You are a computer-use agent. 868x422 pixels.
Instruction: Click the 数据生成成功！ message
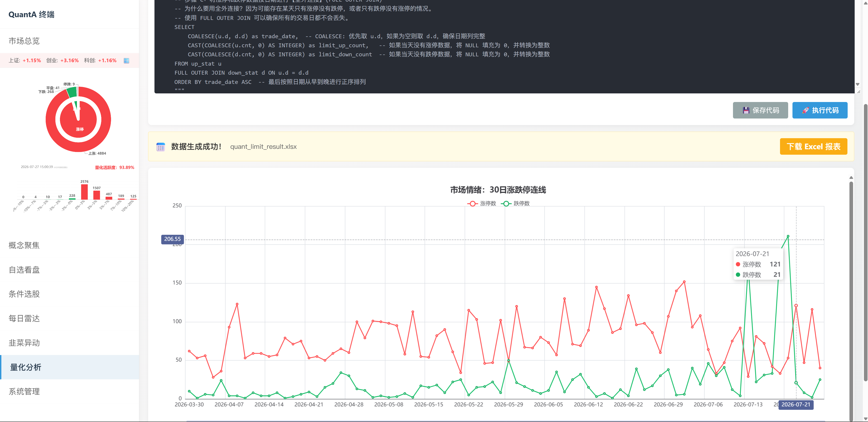coord(197,147)
